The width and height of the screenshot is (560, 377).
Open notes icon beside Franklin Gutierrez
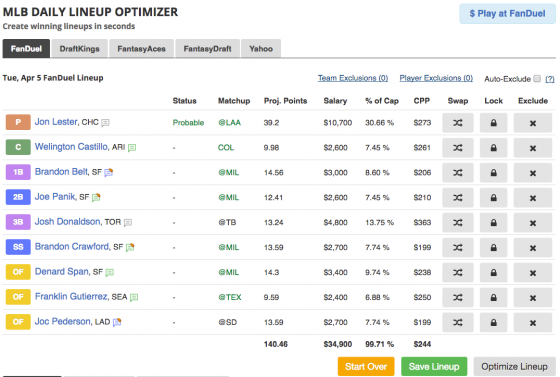point(134,297)
